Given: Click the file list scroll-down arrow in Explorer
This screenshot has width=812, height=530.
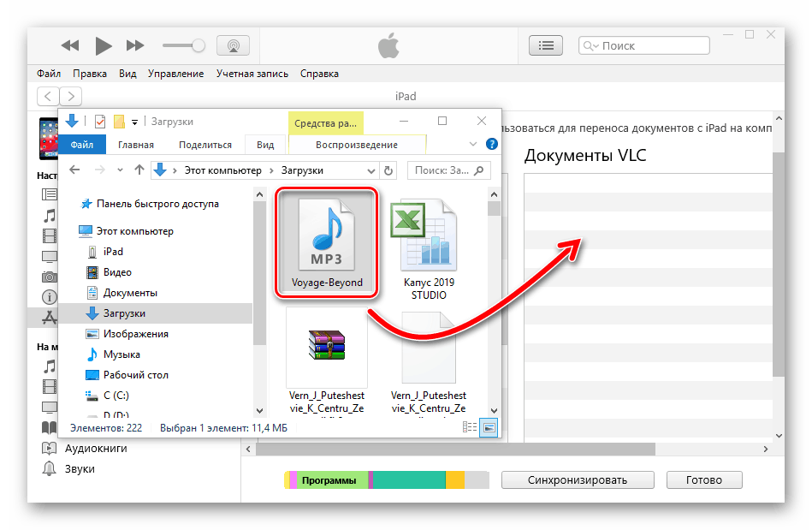Looking at the screenshot, I should pos(494,411).
